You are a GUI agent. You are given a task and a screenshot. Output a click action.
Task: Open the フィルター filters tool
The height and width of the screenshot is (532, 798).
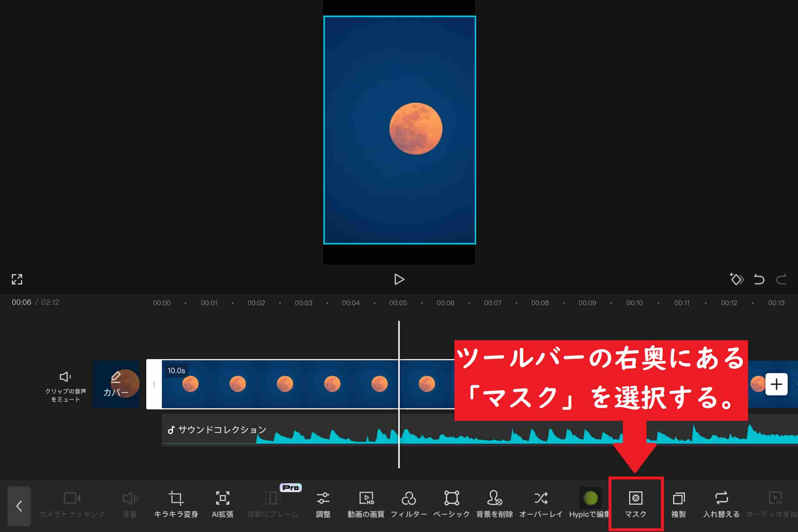pos(409,503)
